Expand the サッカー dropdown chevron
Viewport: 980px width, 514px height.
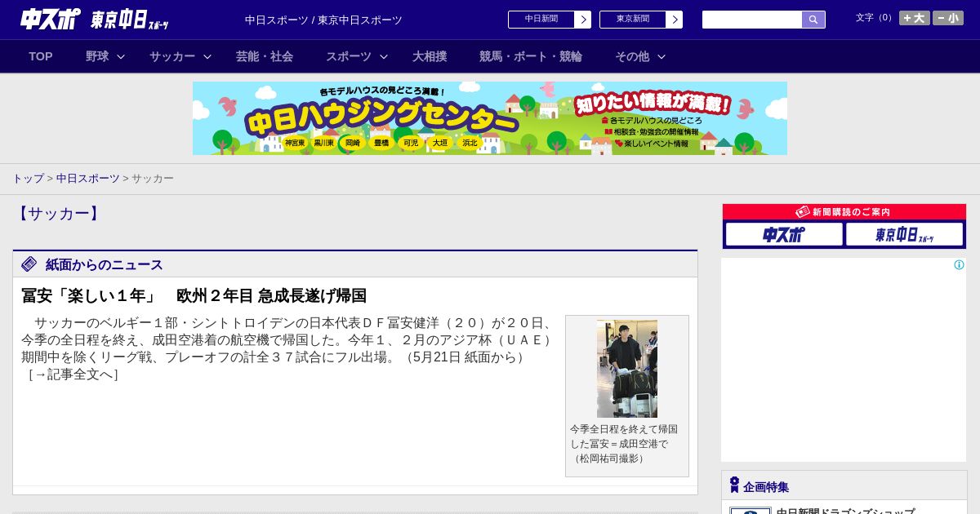click(x=207, y=56)
